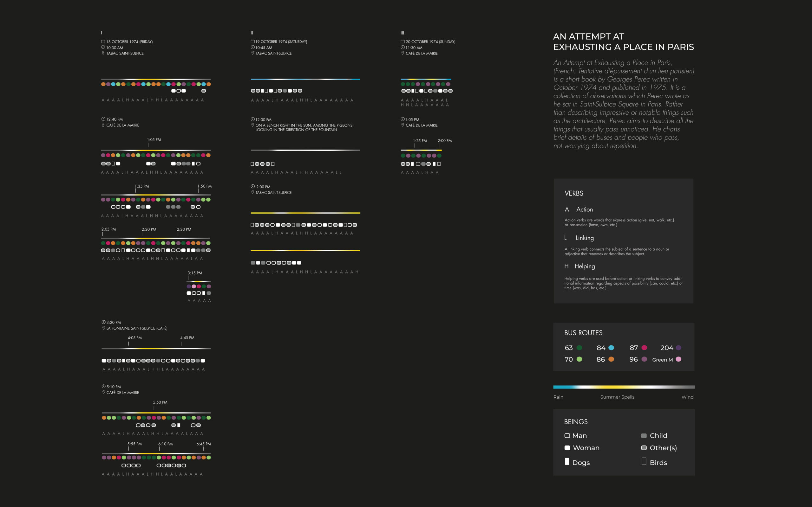
Task: Click calendar icon beside 18 October 1974 (Friday)
Action: click(103, 42)
